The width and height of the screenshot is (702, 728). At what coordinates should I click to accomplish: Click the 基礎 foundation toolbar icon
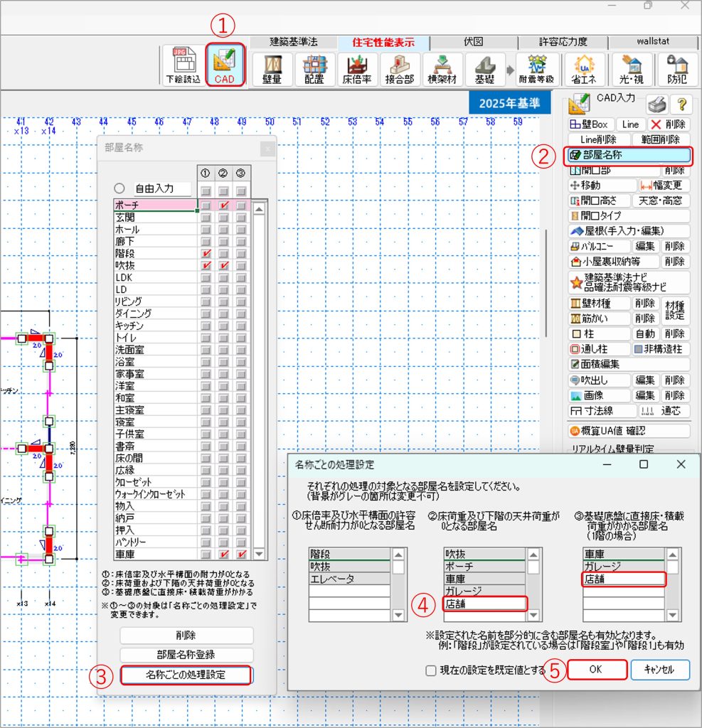pyautogui.click(x=485, y=69)
